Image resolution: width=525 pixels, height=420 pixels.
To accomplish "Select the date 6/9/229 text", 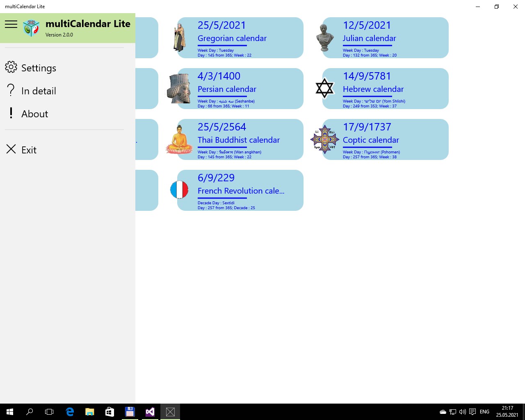I will [216, 178].
